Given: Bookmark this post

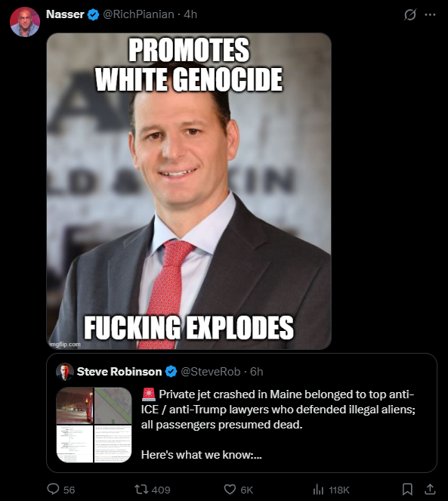Looking at the screenshot, I should point(407,489).
